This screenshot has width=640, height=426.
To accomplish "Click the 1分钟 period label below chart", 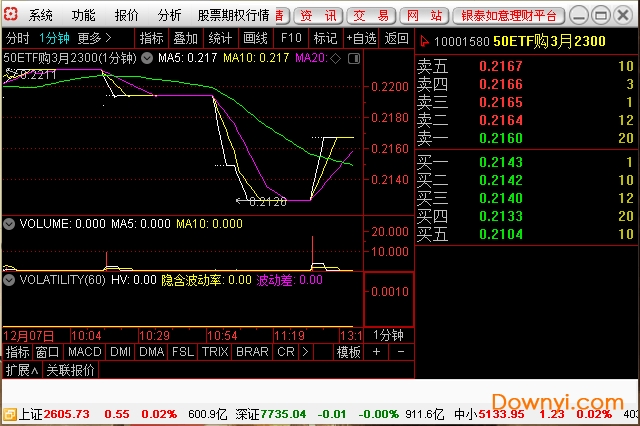I will click(388, 335).
